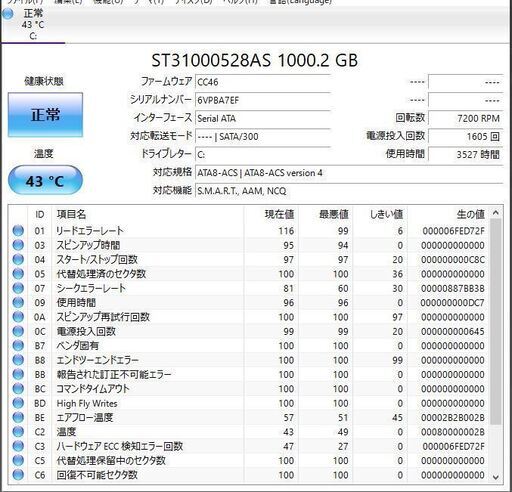512x492 pixels.
Task: Click the blue status orb beside the C: drive tab
Action: (8, 14)
